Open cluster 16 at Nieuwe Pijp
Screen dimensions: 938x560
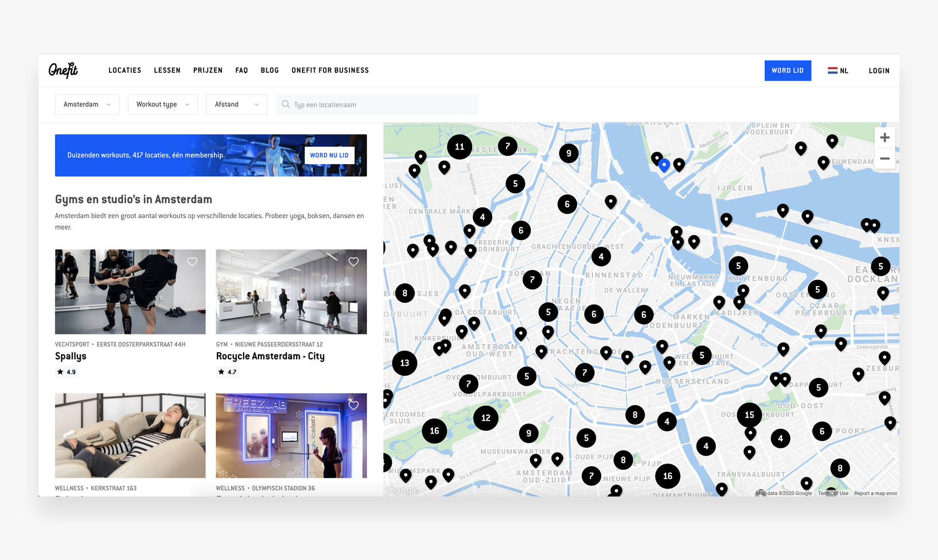667,476
